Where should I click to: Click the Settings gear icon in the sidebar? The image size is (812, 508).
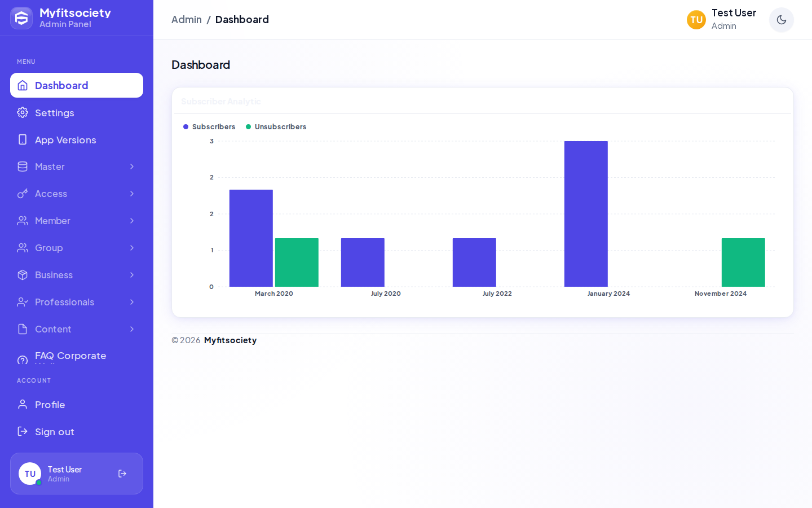point(23,112)
